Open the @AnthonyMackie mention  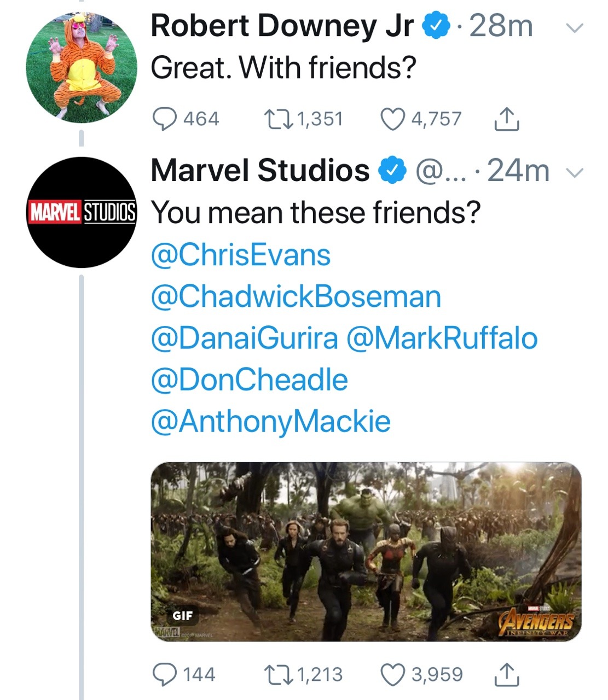271,422
